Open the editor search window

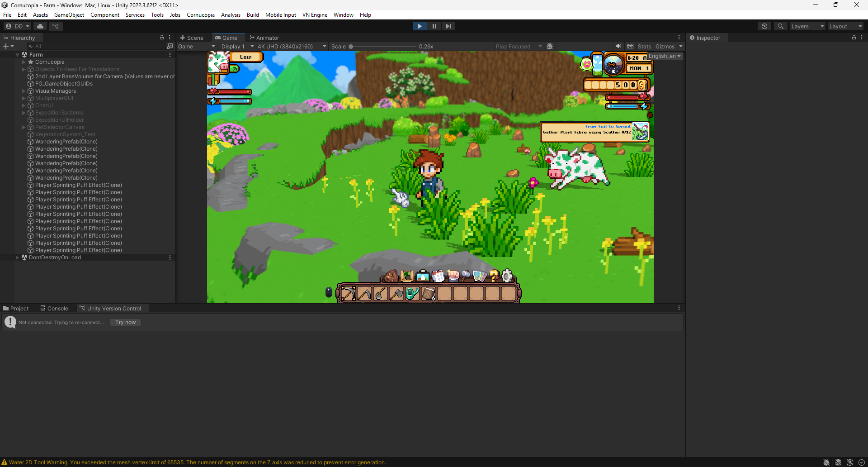(780, 26)
